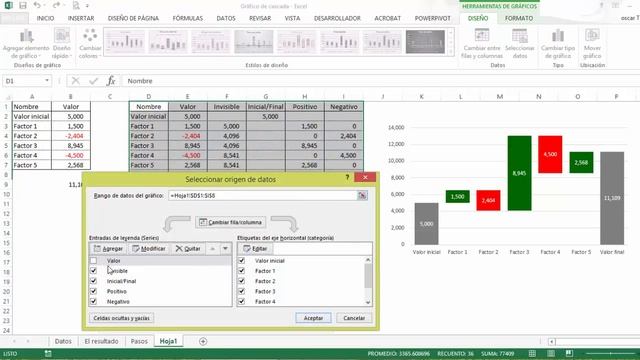Open the FORMATO chart tools tab

click(519, 18)
